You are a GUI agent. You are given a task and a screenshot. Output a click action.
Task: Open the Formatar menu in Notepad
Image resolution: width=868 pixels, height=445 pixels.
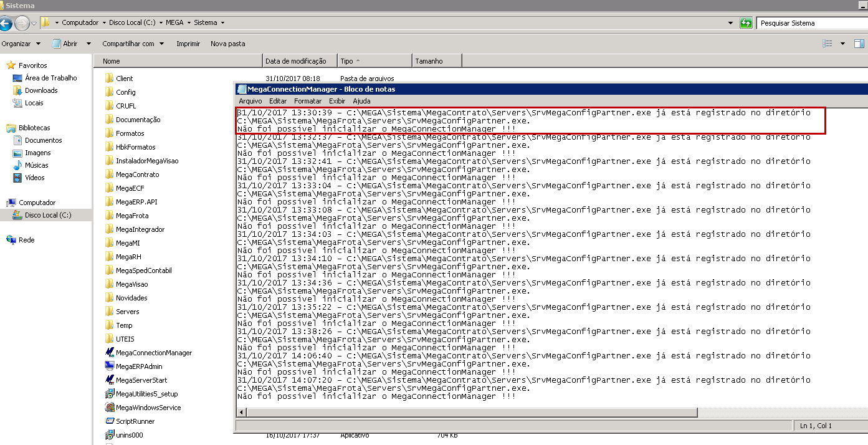[308, 101]
